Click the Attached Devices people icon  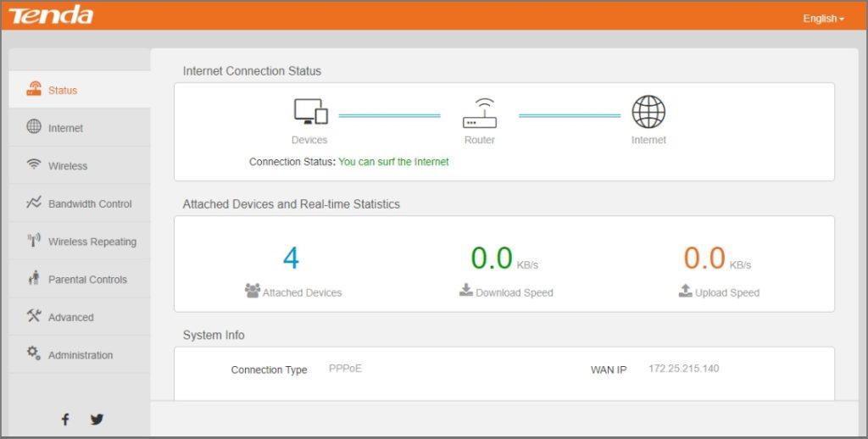[x=253, y=291]
